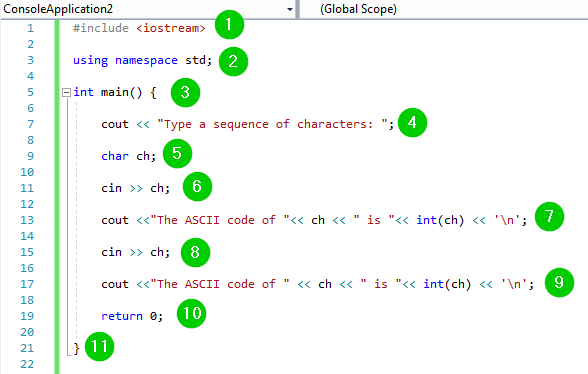Click the 'return' keyword on line 19
Image resolution: width=588 pixels, height=374 pixels.
coord(122,316)
